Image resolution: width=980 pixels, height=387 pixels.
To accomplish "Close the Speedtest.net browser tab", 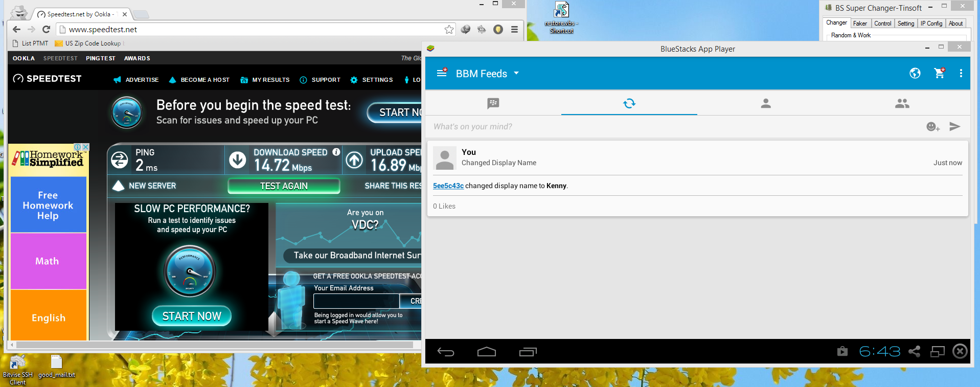I will coord(124,14).
